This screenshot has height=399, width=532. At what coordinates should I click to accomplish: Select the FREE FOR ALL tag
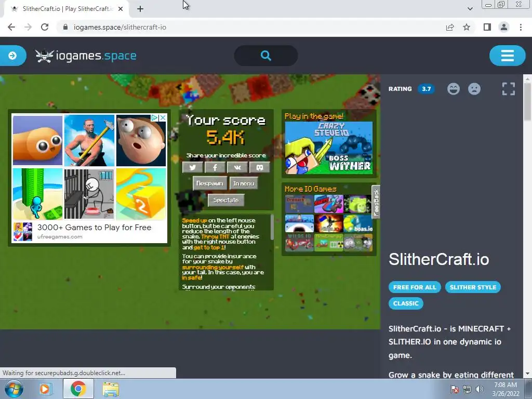click(415, 287)
